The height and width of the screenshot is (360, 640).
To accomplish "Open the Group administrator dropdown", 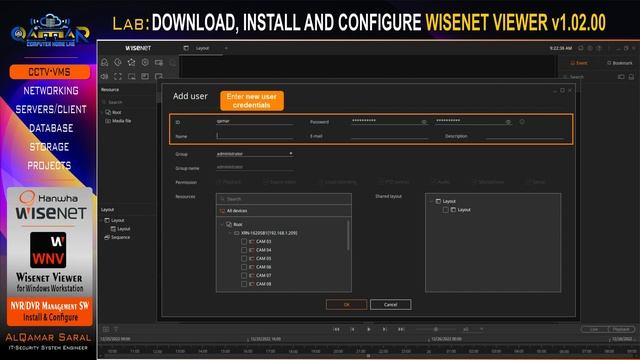I will coord(255,154).
